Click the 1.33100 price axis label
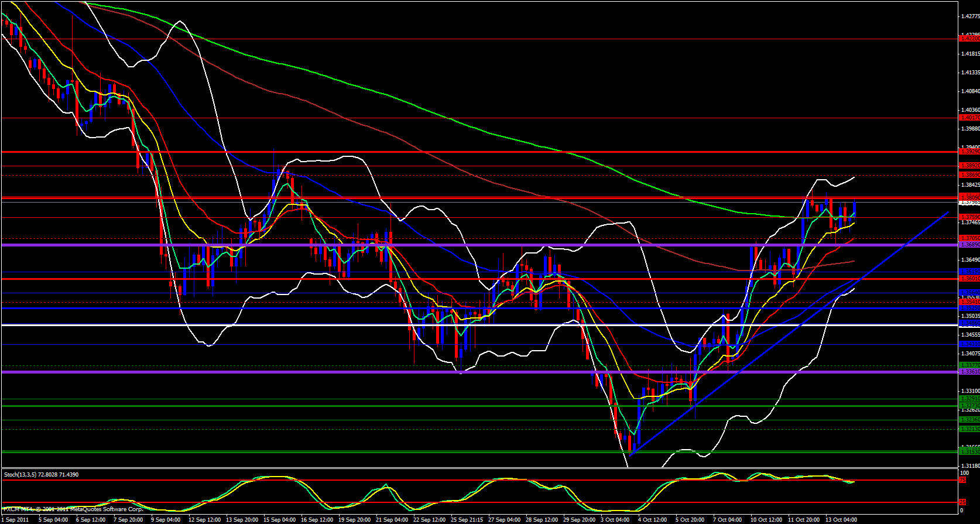This screenshot has height=524, width=980. pos(970,391)
